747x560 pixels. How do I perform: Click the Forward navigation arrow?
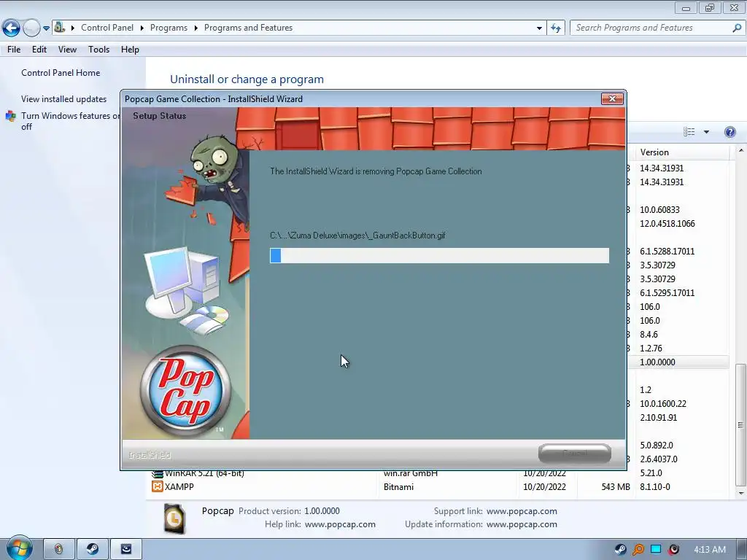pyautogui.click(x=31, y=28)
